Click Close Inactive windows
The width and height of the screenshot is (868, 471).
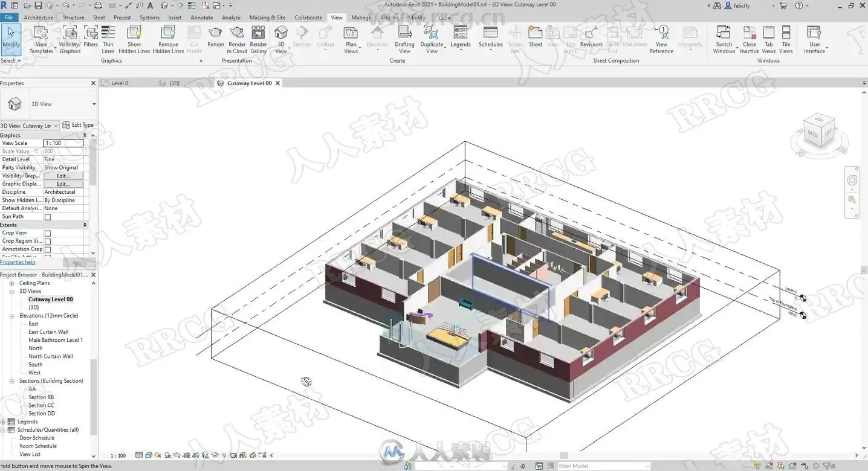click(750, 40)
